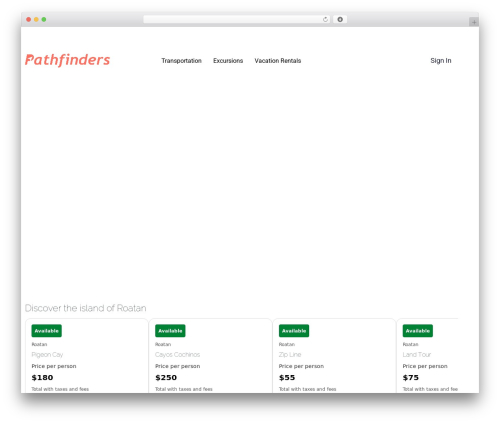Open the Zip Line excursion title
500x423 pixels.
pyautogui.click(x=290, y=355)
